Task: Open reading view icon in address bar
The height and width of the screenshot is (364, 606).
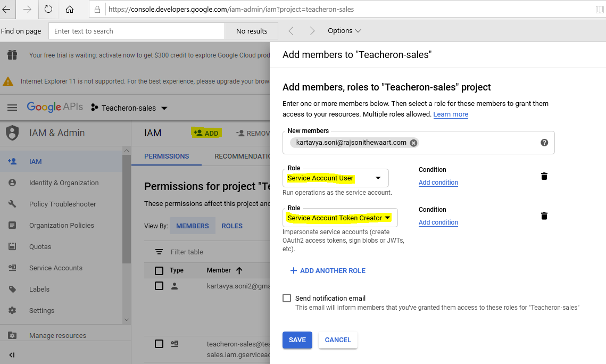Action: [x=600, y=10]
